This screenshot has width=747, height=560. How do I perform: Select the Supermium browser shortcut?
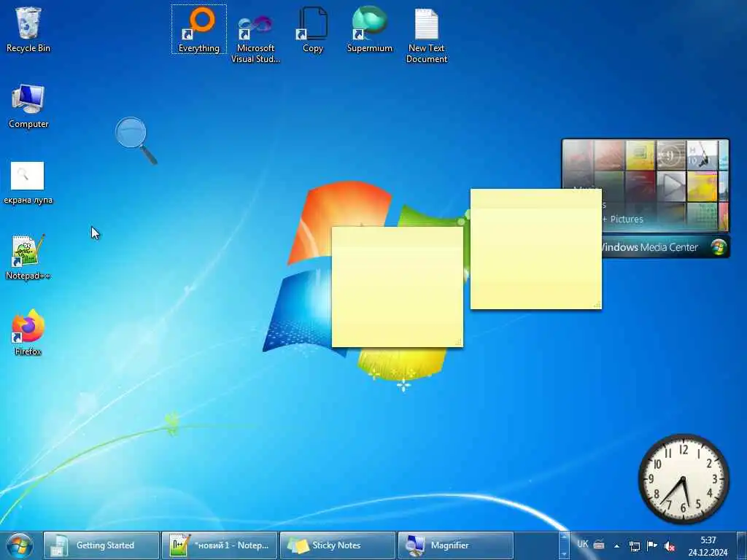(x=370, y=29)
